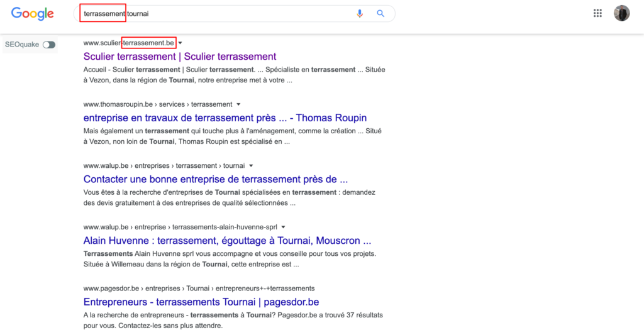Click the snippet starting 'A la recherche de entrepreneurs'

click(233, 320)
